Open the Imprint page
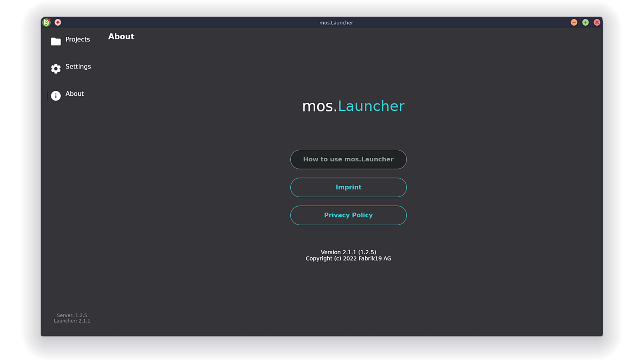 tap(348, 187)
